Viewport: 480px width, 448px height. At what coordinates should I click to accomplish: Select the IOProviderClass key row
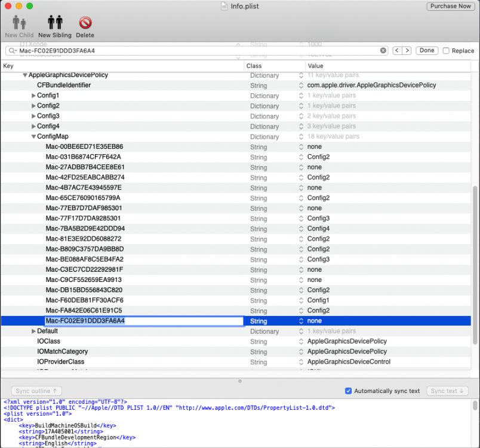[x=236, y=362]
